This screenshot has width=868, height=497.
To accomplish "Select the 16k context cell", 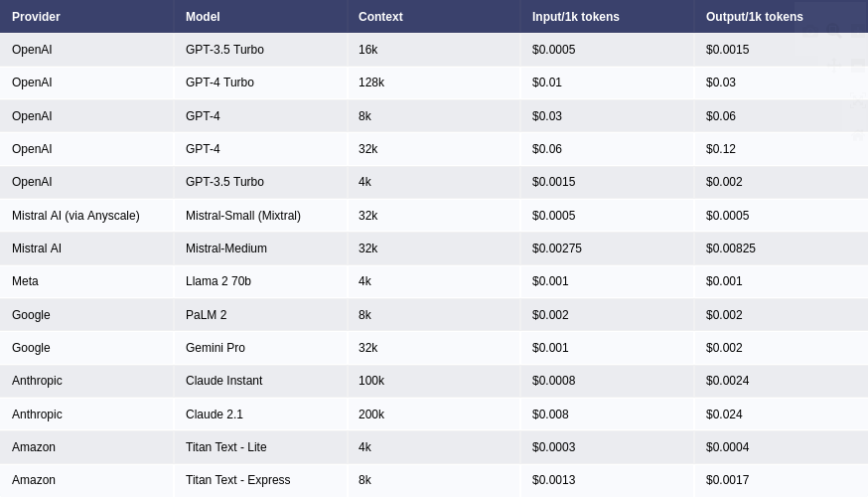I will 368,50.
